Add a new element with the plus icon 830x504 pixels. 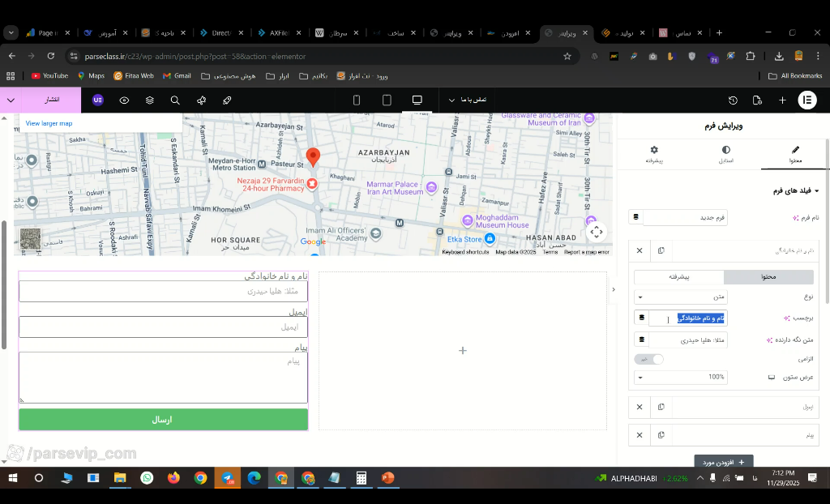click(782, 100)
